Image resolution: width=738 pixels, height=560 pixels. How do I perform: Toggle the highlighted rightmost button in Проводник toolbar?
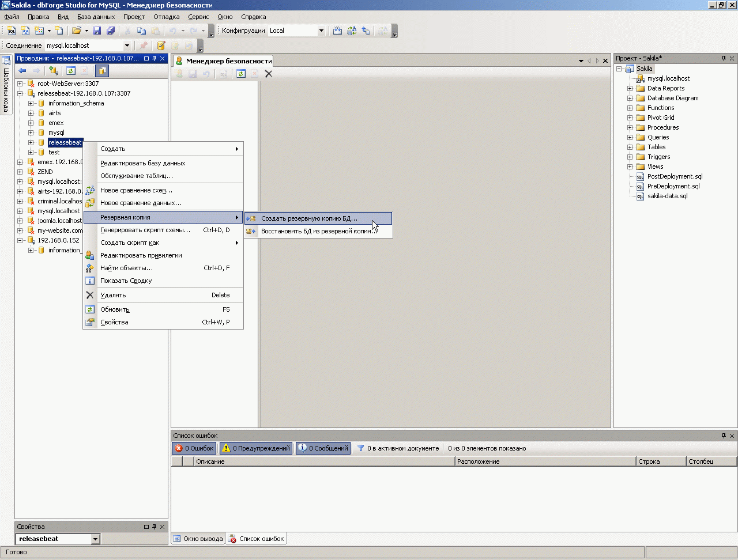point(102,71)
